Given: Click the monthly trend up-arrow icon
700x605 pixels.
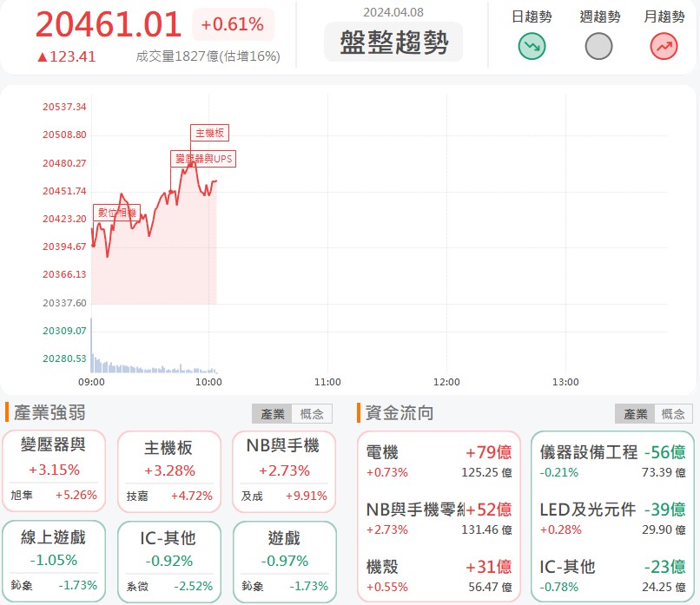Looking at the screenshot, I should tap(664, 46).
